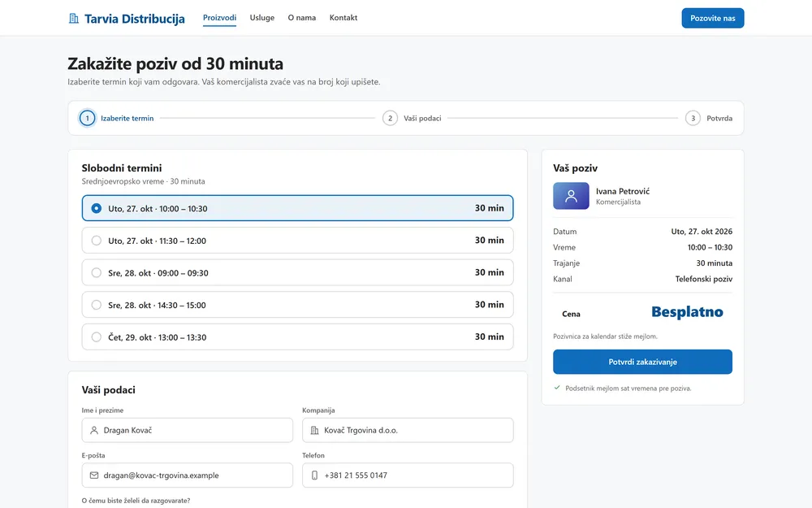
Task: Select step 1 Izaberite termin
Action: tap(116, 118)
